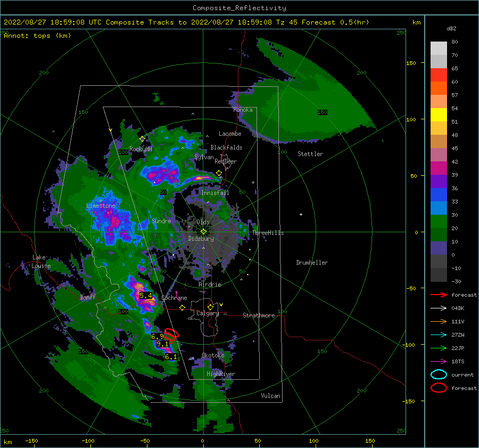Click the Airdrie city label
The width and height of the screenshot is (479, 448).
tap(210, 284)
